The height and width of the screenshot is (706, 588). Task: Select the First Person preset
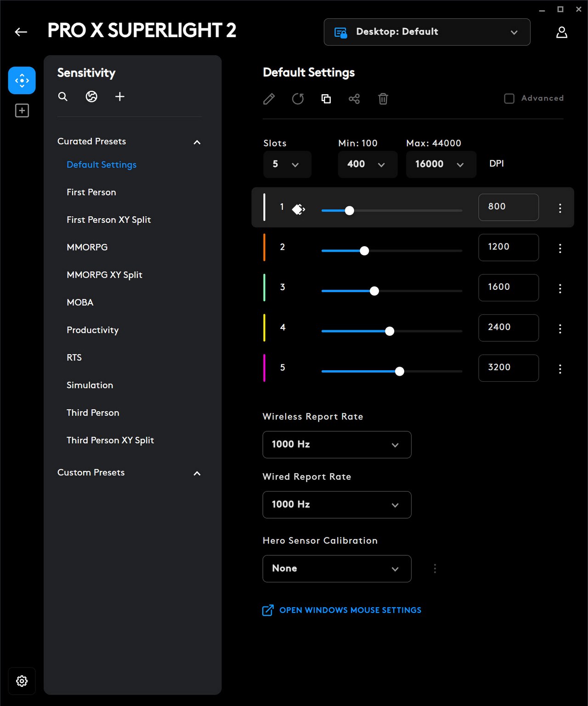pos(91,192)
